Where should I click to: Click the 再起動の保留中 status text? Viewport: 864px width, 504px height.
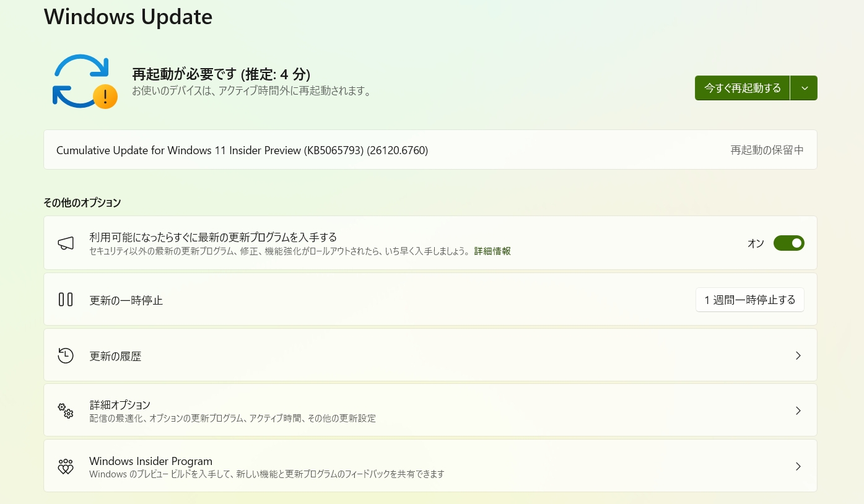[x=767, y=150]
